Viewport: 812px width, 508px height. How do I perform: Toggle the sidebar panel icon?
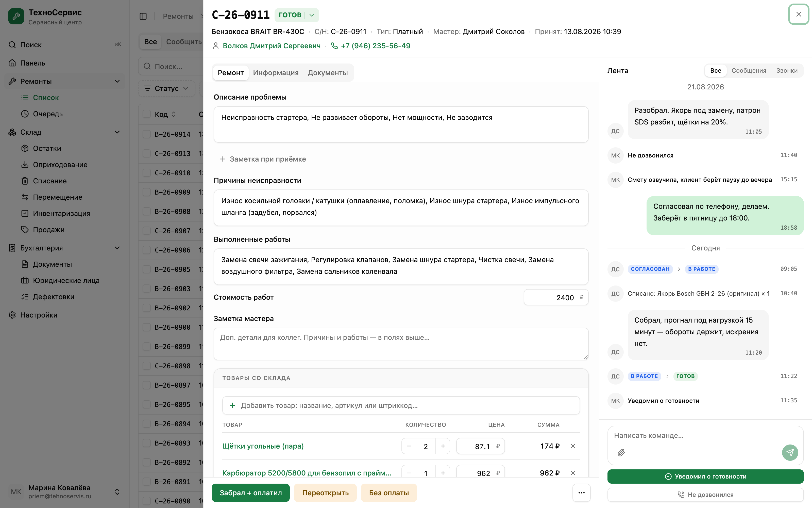pyautogui.click(x=143, y=16)
